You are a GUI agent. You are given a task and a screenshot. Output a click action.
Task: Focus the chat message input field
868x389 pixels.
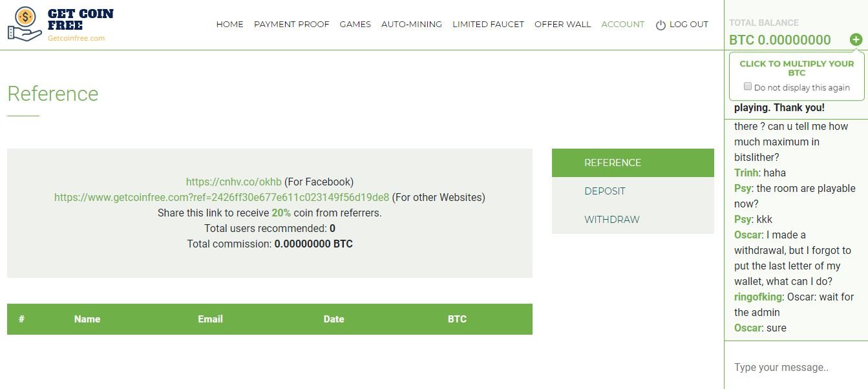point(795,367)
